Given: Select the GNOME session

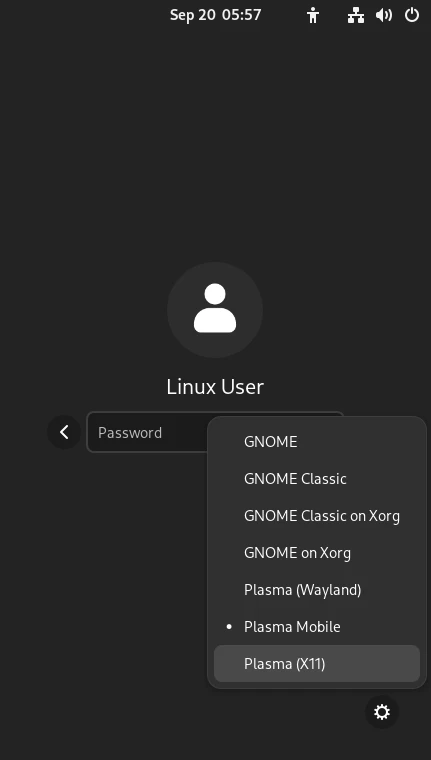Looking at the screenshot, I should [317, 442].
